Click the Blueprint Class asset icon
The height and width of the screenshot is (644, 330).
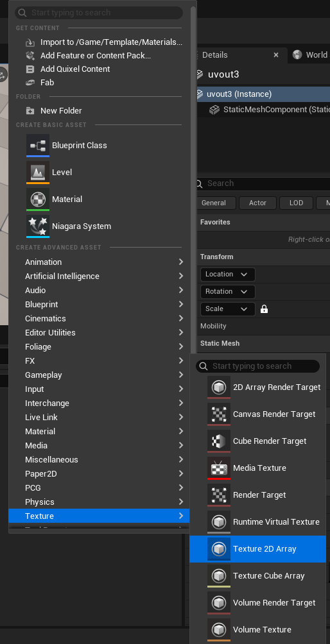click(38, 146)
